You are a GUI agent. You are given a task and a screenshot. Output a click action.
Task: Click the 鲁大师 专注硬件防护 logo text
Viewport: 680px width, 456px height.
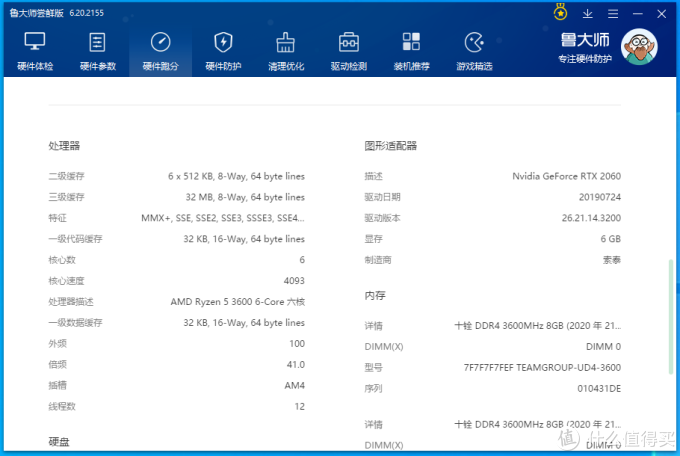coord(585,47)
